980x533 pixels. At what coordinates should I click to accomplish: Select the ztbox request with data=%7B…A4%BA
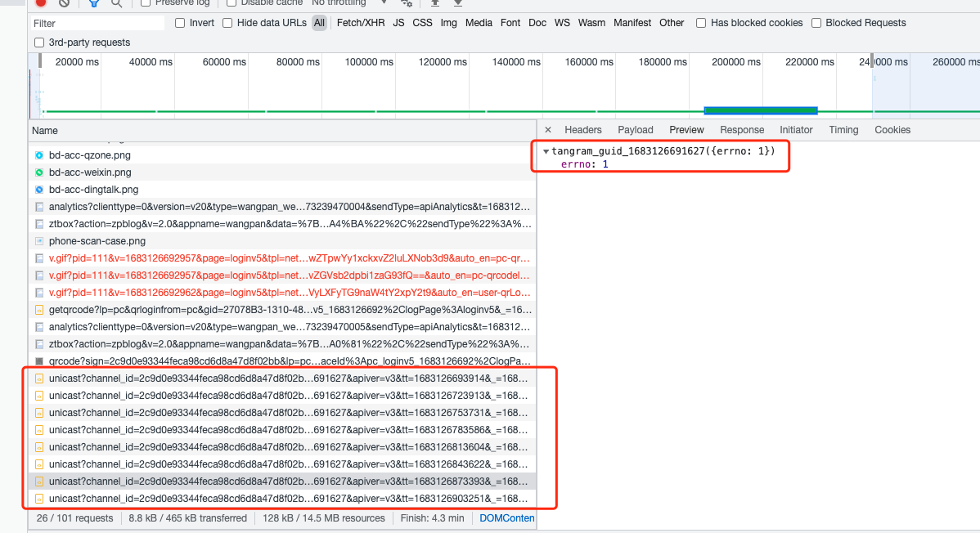(282, 224)
